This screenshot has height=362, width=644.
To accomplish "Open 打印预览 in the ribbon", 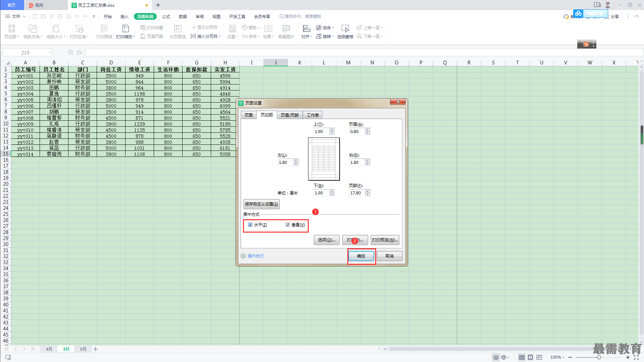I will tap(104, 32).
